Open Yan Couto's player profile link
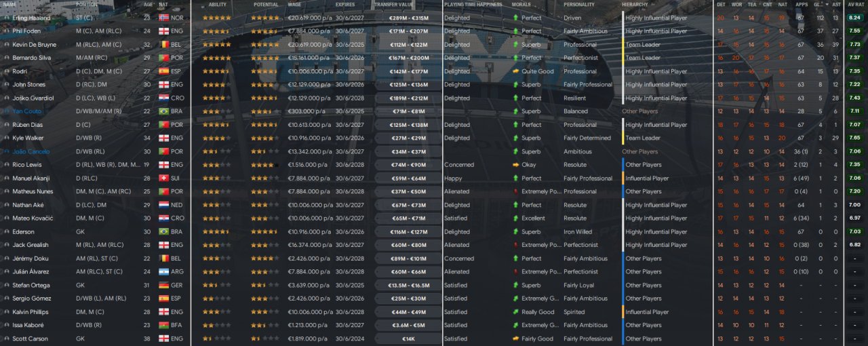868x346 pixels. [26, 111]
